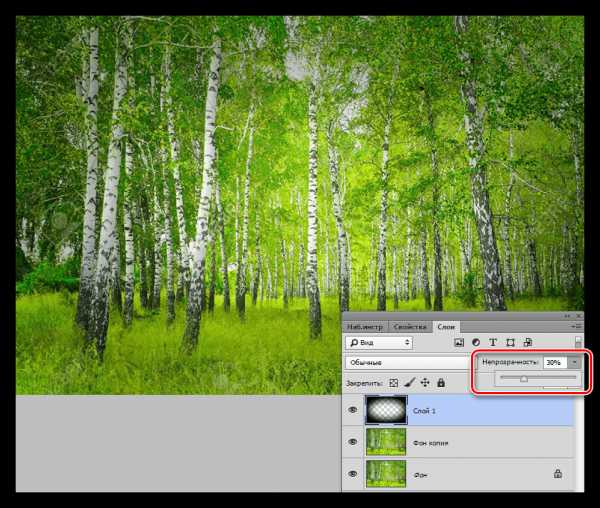The height and width of the screenshot is (508, 600).
Task: Hide the Фон layer eye
Action: click(353, 474)
